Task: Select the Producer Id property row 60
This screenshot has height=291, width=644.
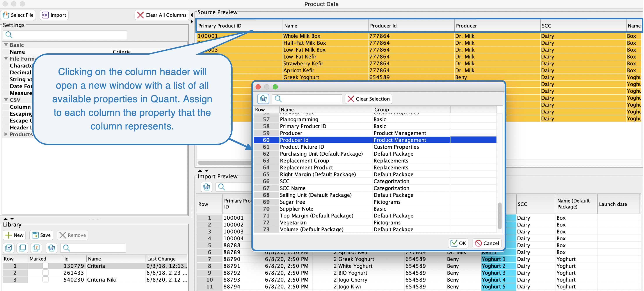Action: click(375, 140)
